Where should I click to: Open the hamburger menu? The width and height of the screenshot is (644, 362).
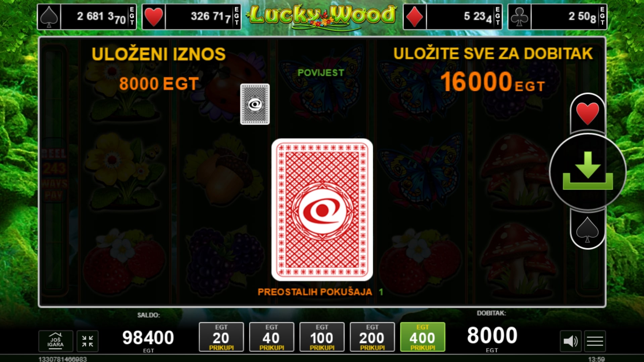click(595, 341)
